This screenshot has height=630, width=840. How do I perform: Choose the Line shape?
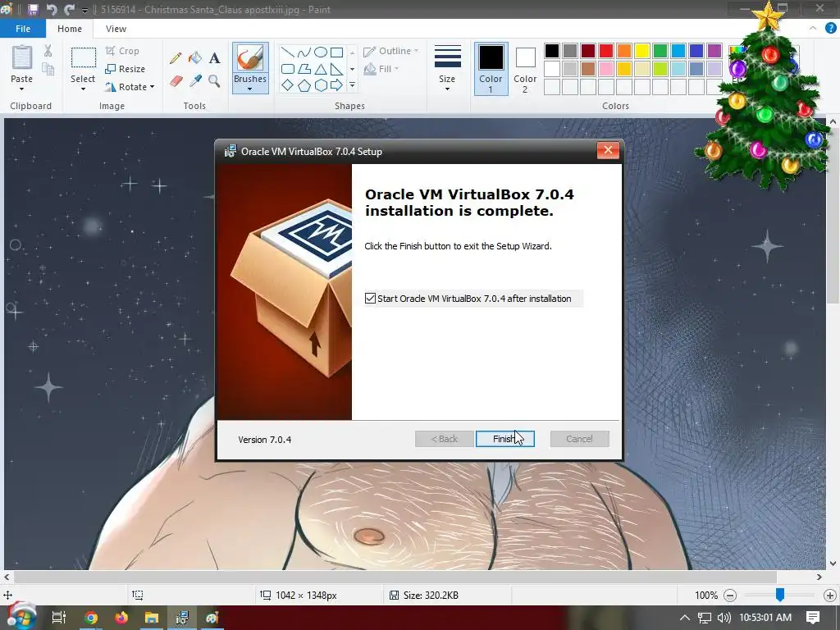tap(288, 52)
